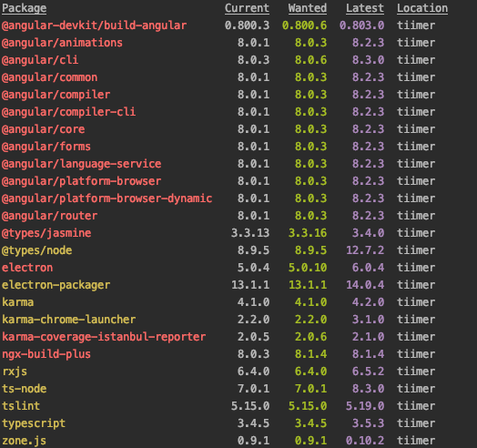Click the ngx-build-plus package name
The height and width of the screenshot is (448, 477).
pyautogui.click(x=46, y=354)
